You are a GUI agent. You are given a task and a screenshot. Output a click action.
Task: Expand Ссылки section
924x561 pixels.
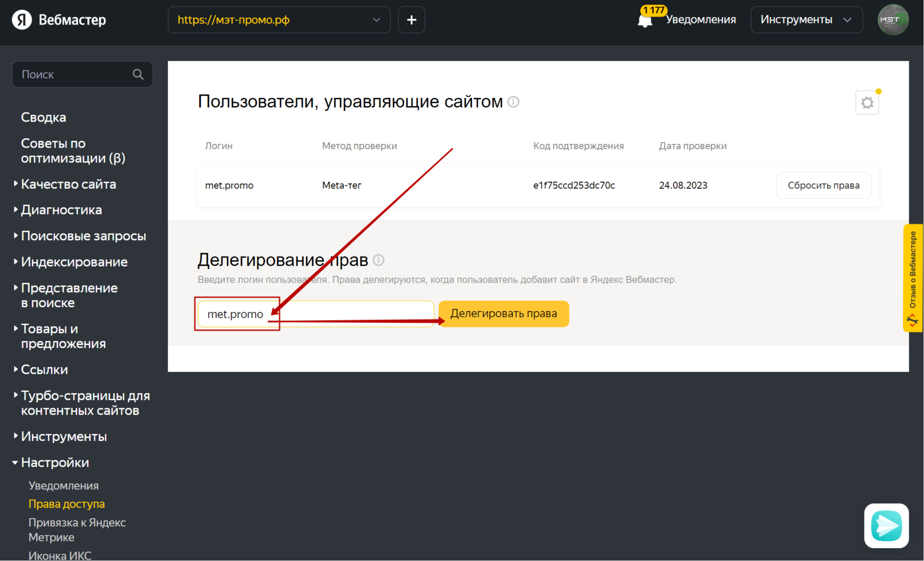tap(44, 370)
